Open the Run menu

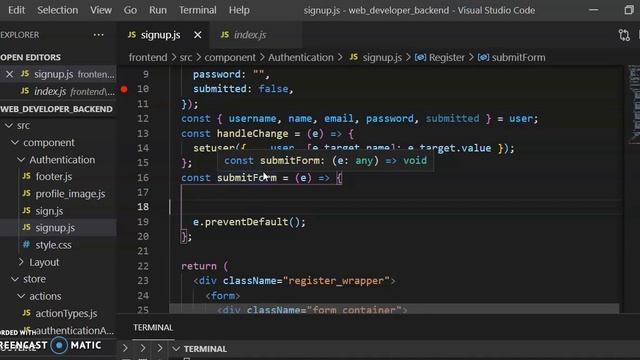158,10
